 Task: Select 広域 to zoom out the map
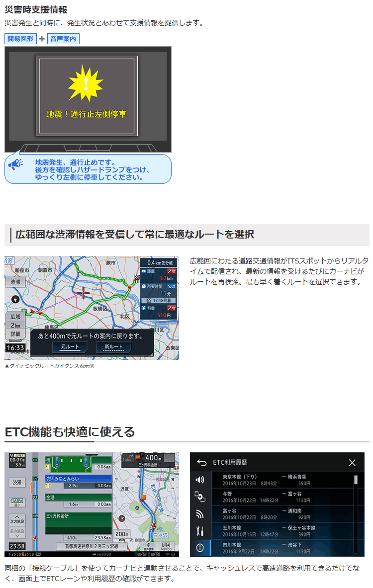[x=15, y=317]
